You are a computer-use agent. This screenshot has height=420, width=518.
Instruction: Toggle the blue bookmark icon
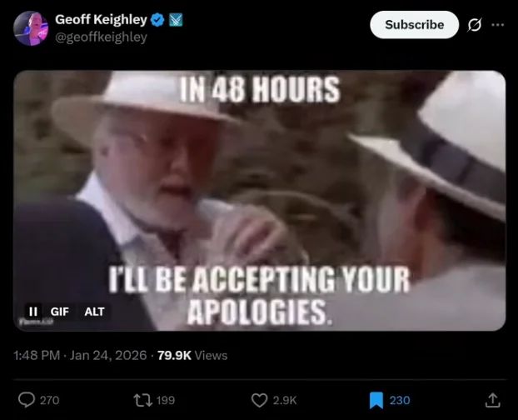(x=376, y=400)
